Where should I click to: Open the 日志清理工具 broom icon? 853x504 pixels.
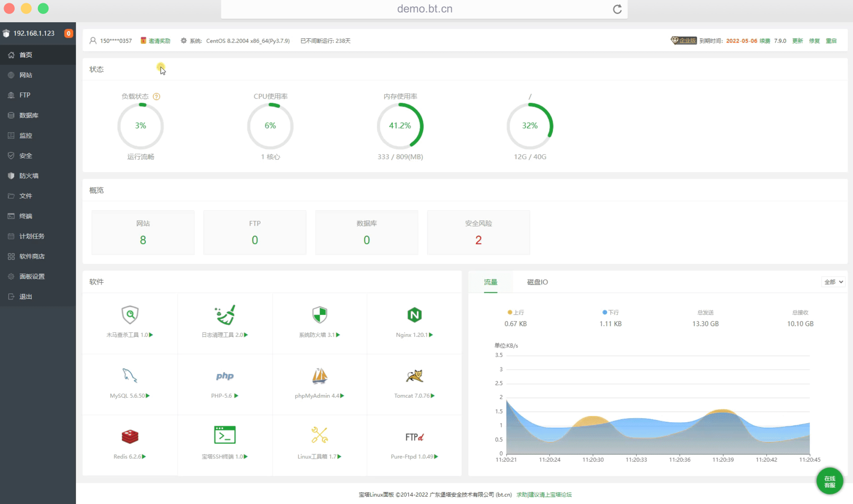click(x=225, y=315)
